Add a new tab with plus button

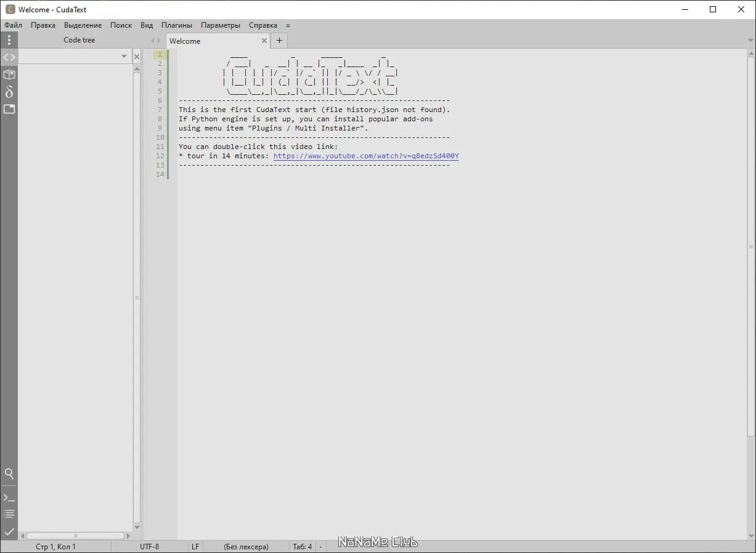pos(279,41)
